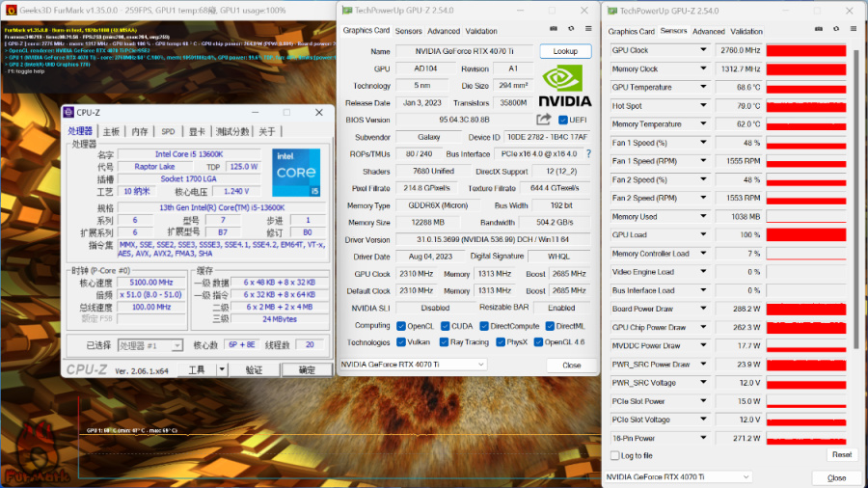This screenshot has width=868, height=488.
Task: Open the Board Power Draw sensor dropdown
Action: (x=703, y=309)
